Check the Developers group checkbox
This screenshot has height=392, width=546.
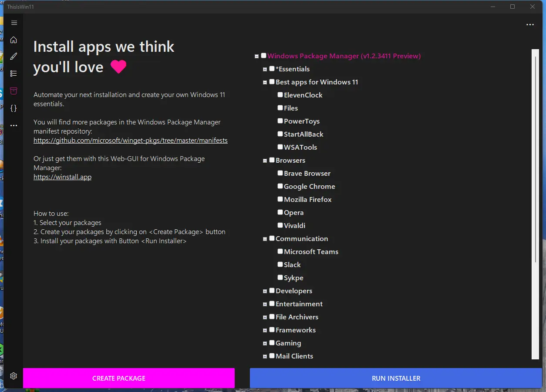coord(272,291)
